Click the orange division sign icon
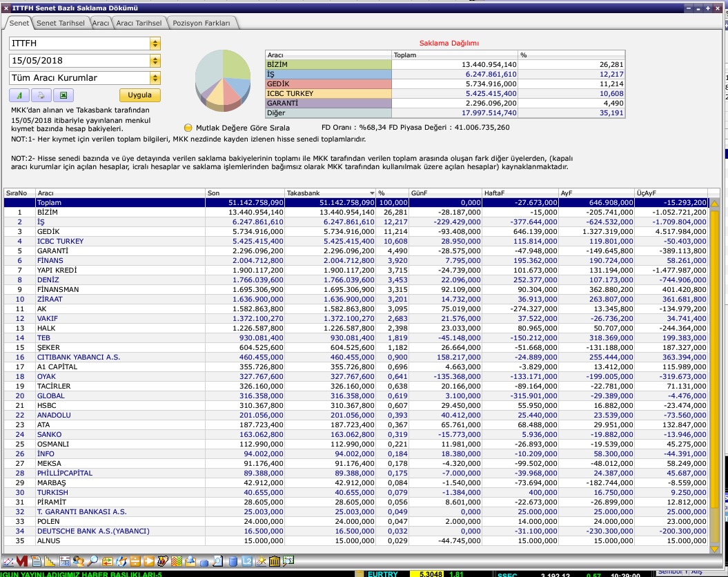The width and height of the screenshot is (728, 577). coord(135,561)
